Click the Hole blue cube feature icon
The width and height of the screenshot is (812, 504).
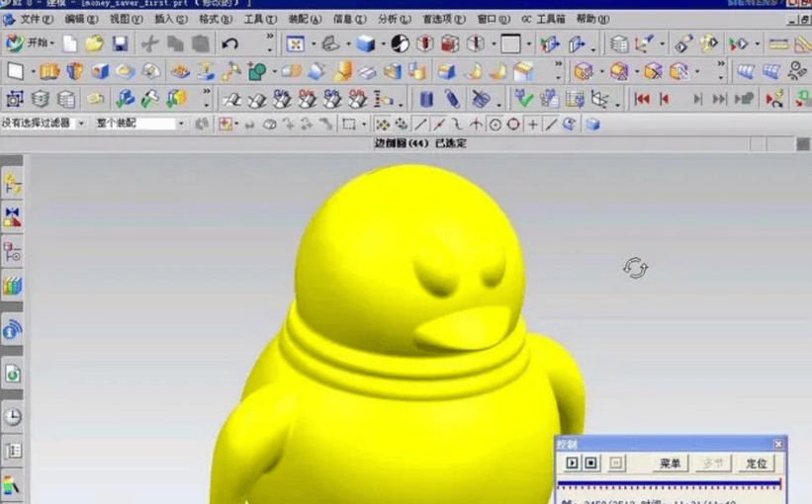click(100, 71)
